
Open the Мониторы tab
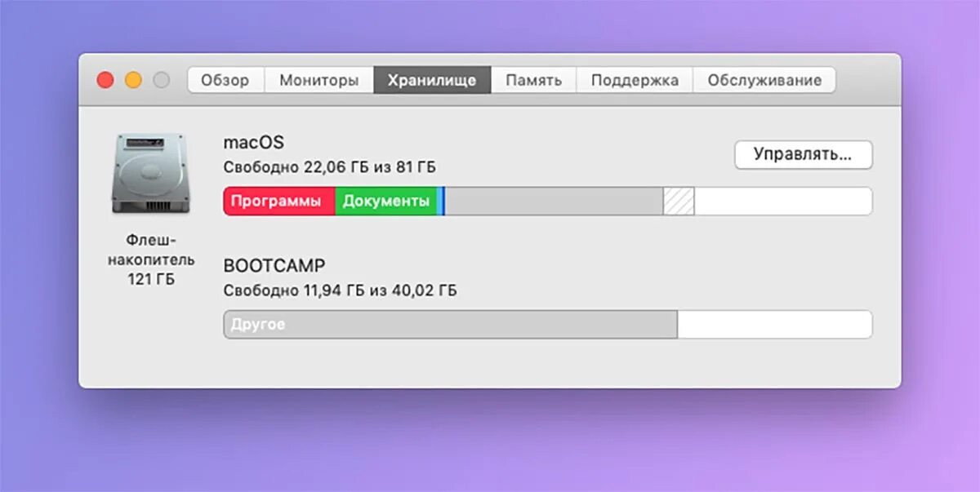(x=318, y=80)
